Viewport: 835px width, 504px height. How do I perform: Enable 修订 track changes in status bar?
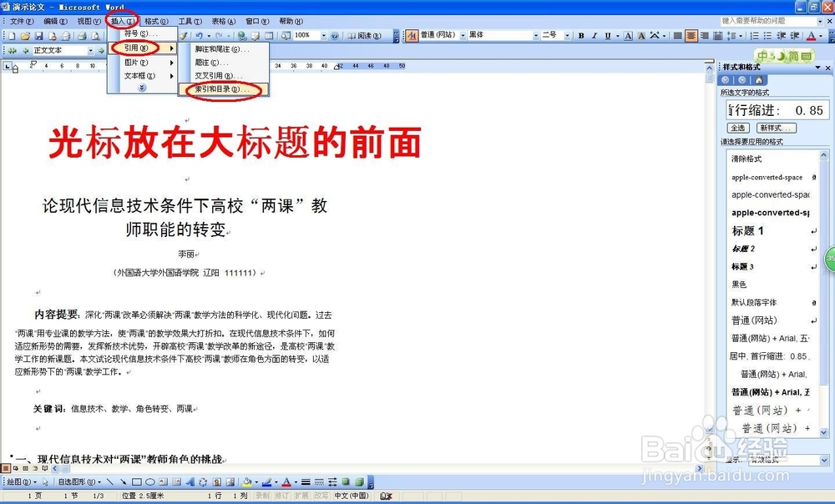tap(281, 494)
